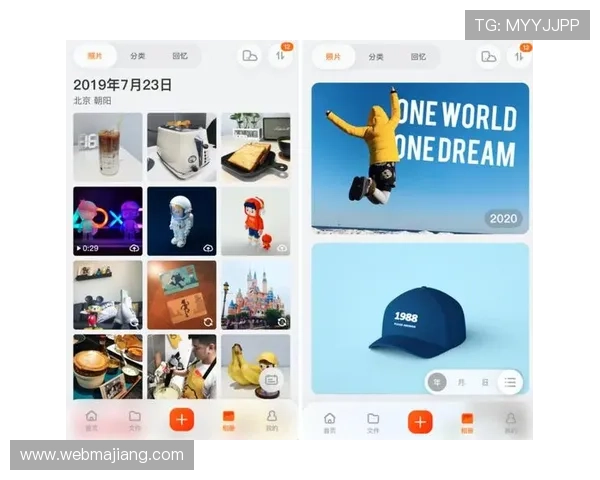Tap cloud icon on red-hooded figure photo
The height and width of the screenshot is (480, 600).
coord(282,248)
